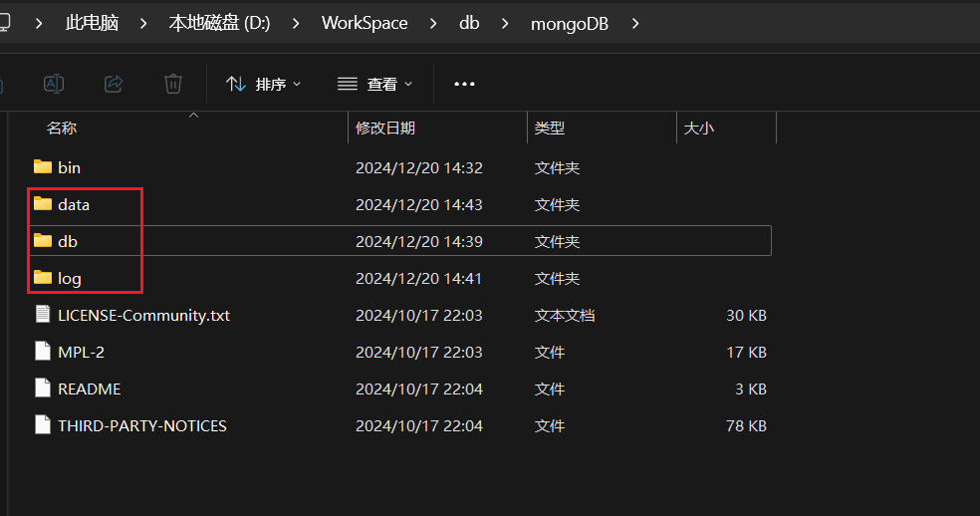The image size is (980, 516).
Task: Sort by the 修改日期 column header
Action: (x=385, y=129)
